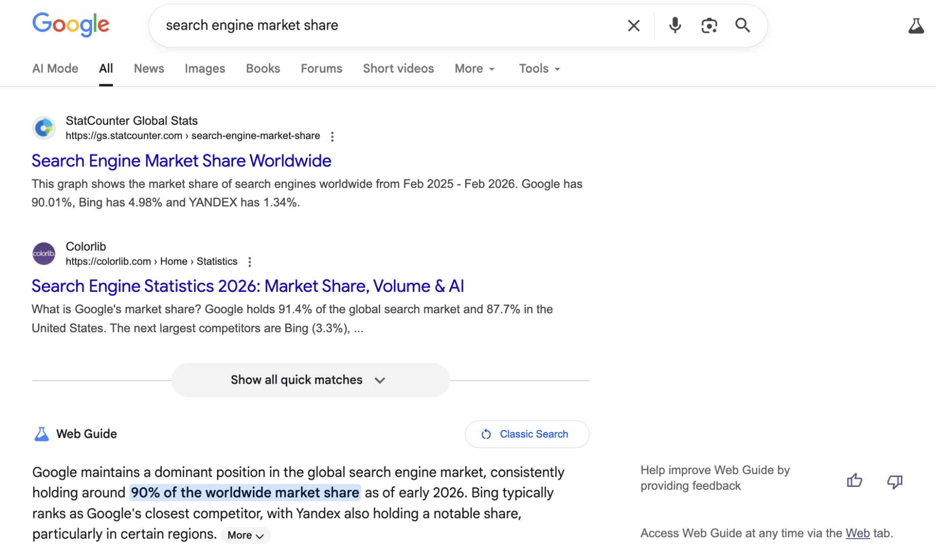Click the magnifying glass search icon
This screenshot has width=936, height=560.
742,25
